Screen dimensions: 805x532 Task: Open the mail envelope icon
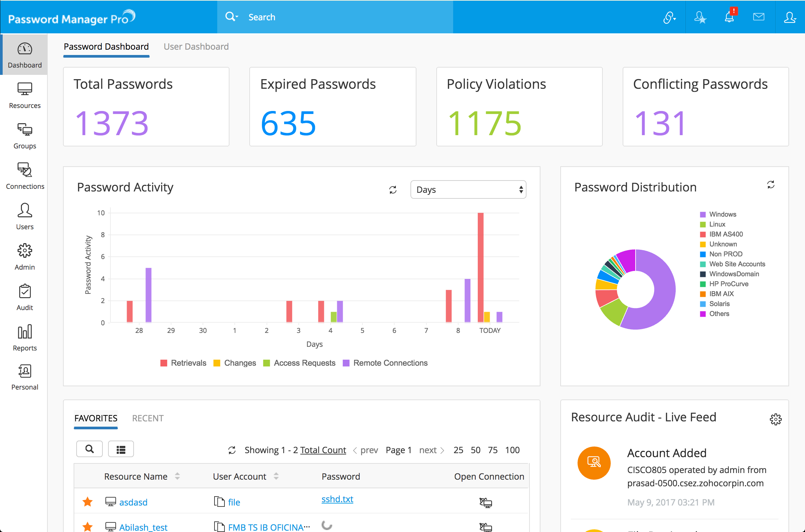pos(759,17)
